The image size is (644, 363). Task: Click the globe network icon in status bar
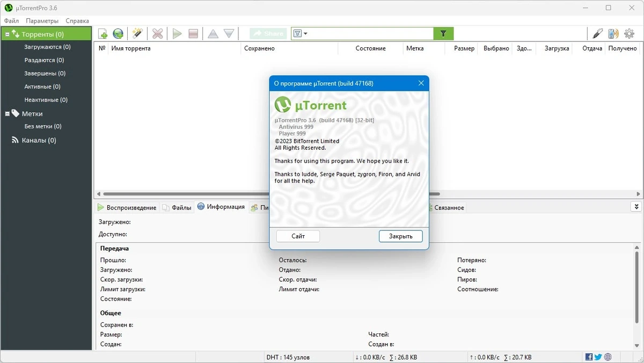pos(608,357)
